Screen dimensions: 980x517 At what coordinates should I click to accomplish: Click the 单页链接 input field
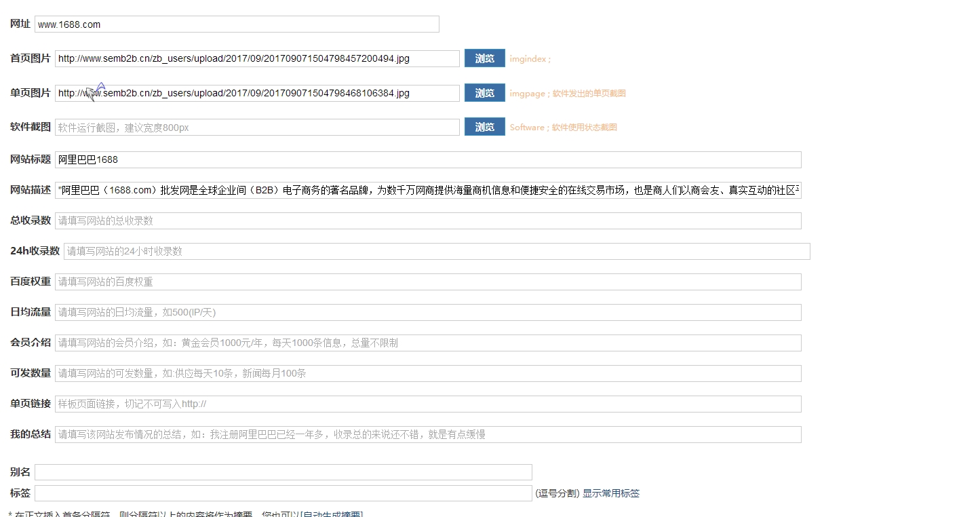[x=428, y=404]
